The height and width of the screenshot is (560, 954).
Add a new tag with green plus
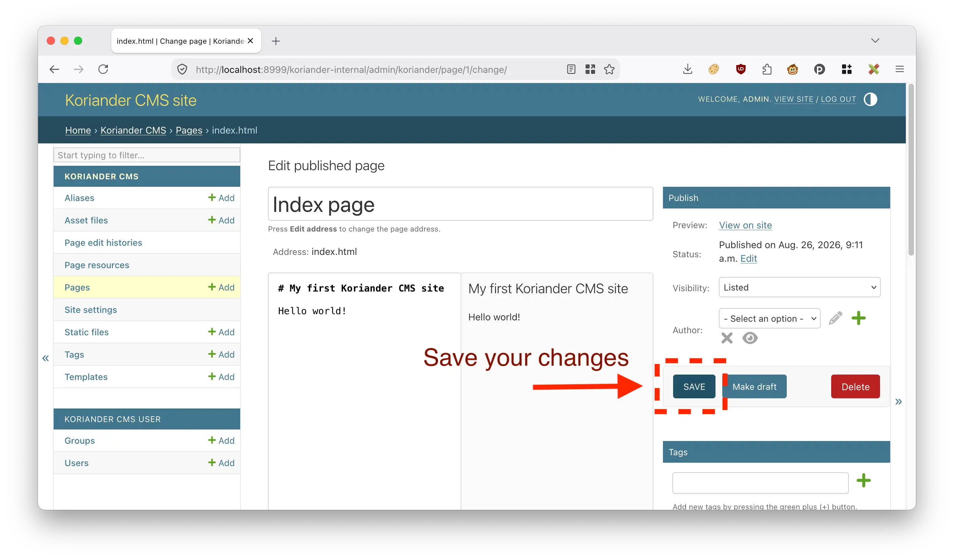point(863,481)
